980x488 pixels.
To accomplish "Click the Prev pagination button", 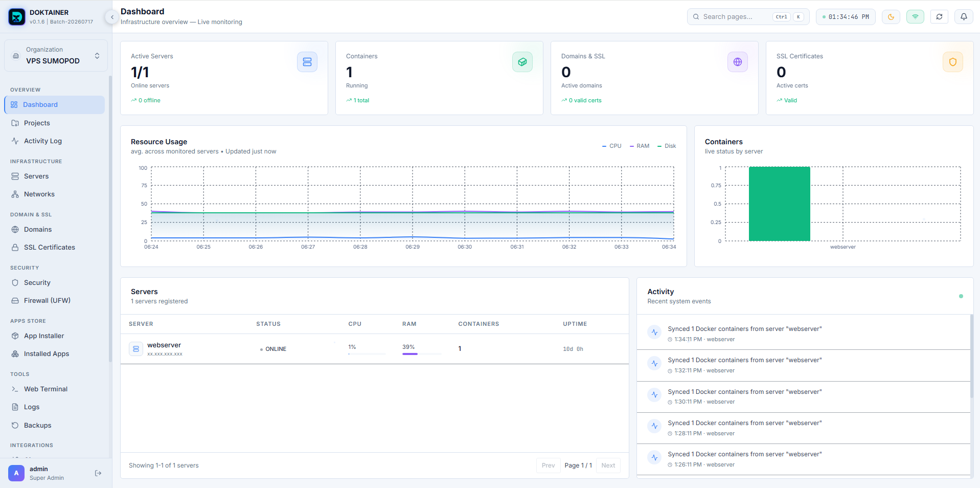I will [x=548, y=465].
